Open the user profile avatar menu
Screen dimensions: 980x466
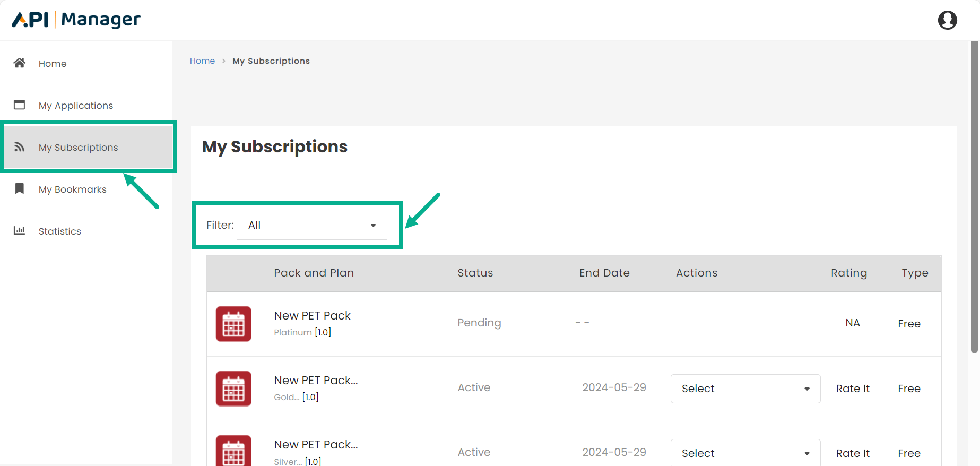point(947,20)
